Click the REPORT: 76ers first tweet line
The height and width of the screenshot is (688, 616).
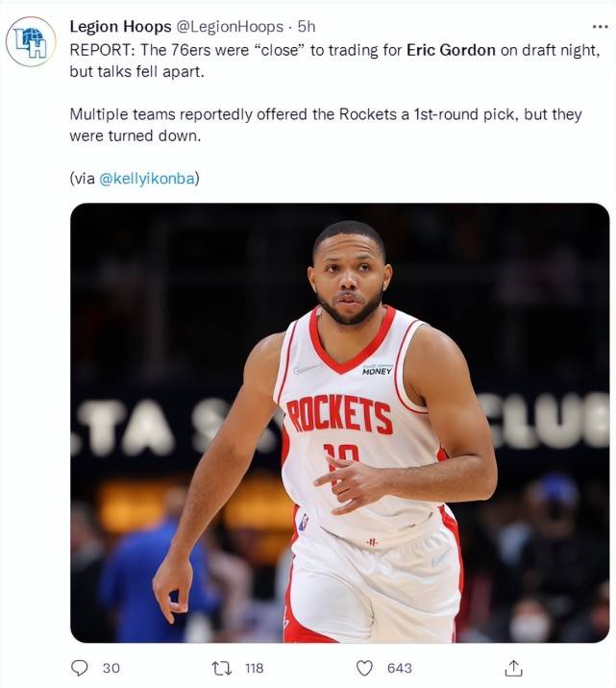tap(334, 50)
